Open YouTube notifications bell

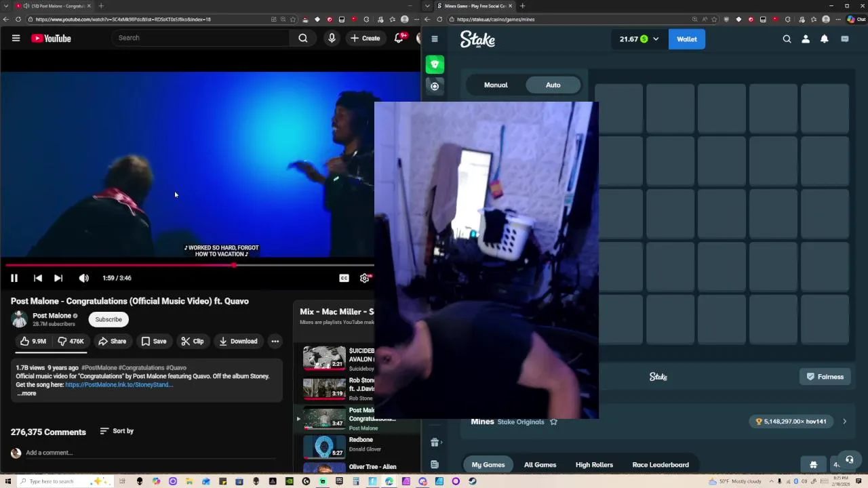click(399, 39)
